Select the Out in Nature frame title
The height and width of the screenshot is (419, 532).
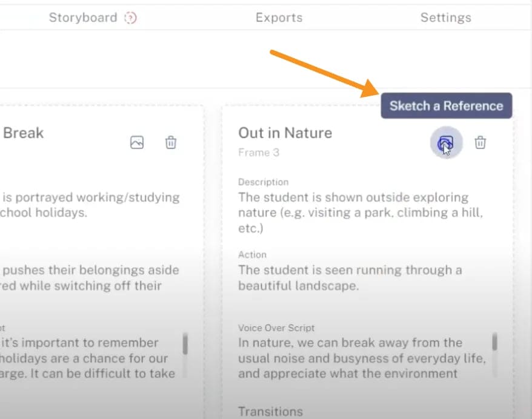coord(285,133)
